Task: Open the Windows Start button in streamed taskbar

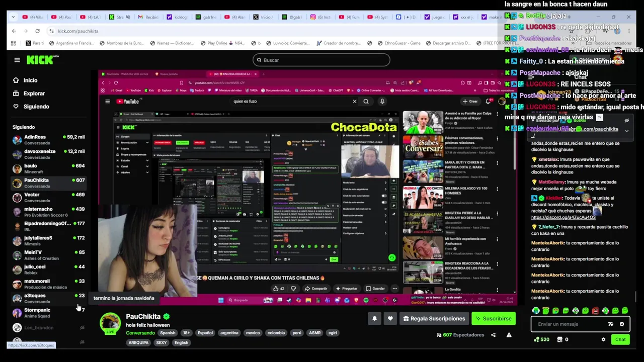Action: [220, 300]
